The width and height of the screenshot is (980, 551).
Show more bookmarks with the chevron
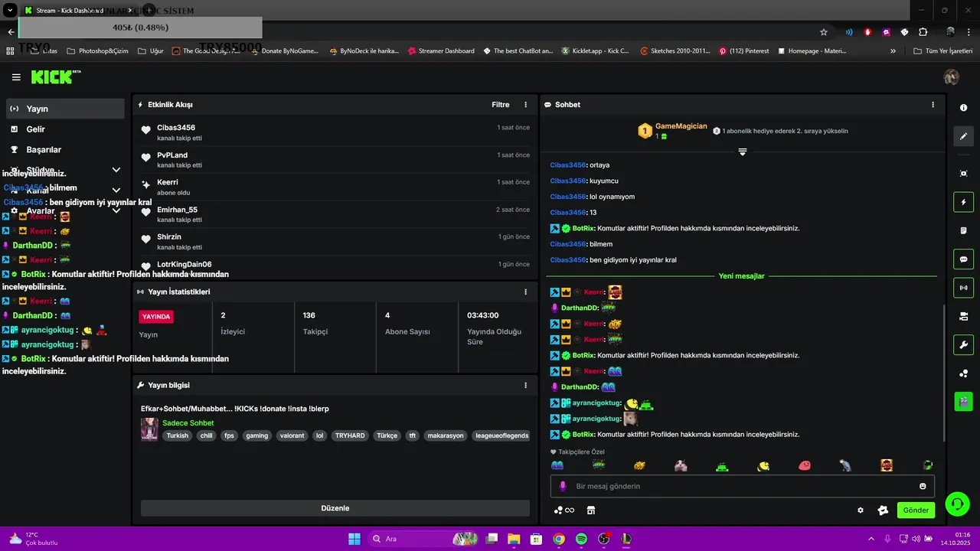[893, 51]
